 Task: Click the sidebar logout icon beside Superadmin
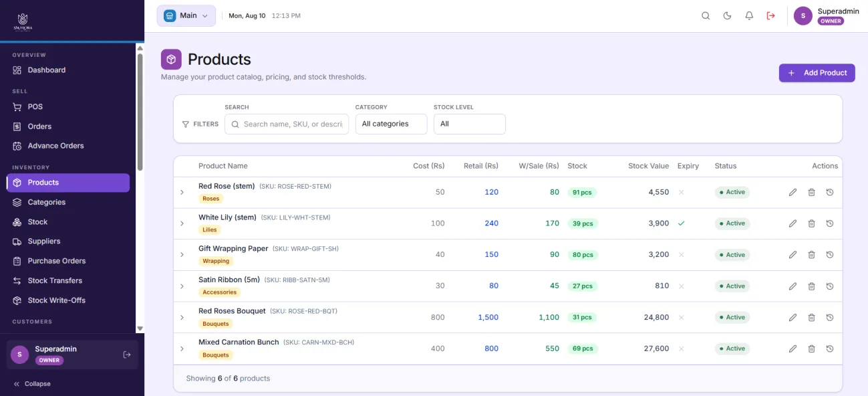tap(127, 355)
